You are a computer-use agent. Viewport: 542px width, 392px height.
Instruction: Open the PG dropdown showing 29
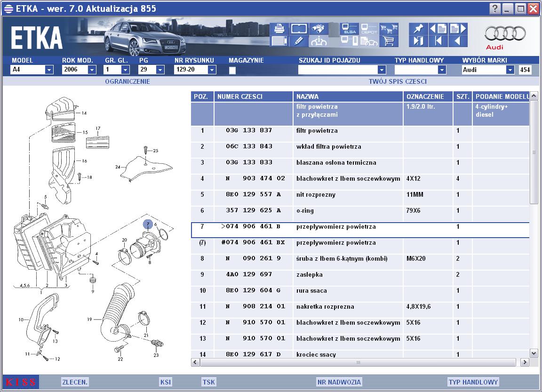[159, 70]
